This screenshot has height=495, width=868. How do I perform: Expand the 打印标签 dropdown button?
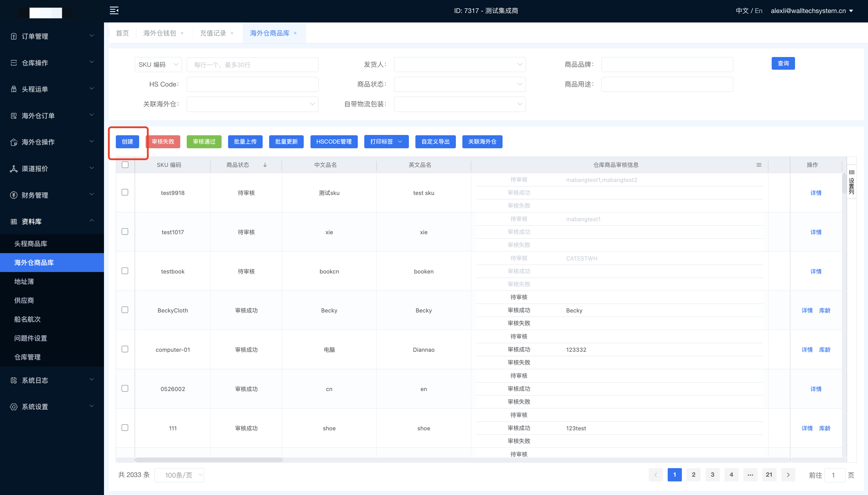[386, 142]
